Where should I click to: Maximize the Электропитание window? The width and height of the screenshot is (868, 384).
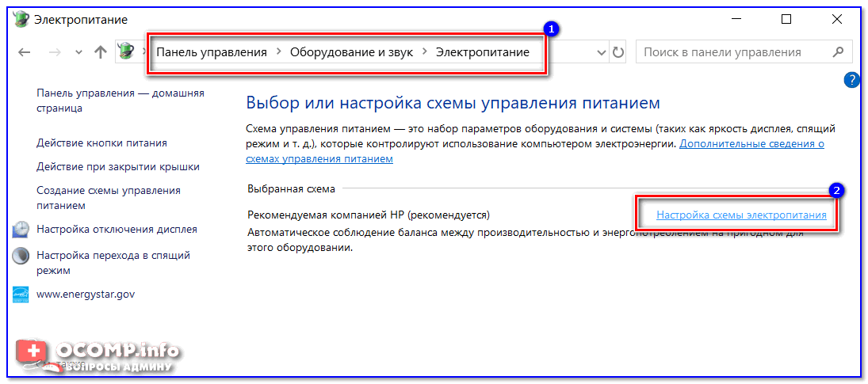tap(786, 19)
